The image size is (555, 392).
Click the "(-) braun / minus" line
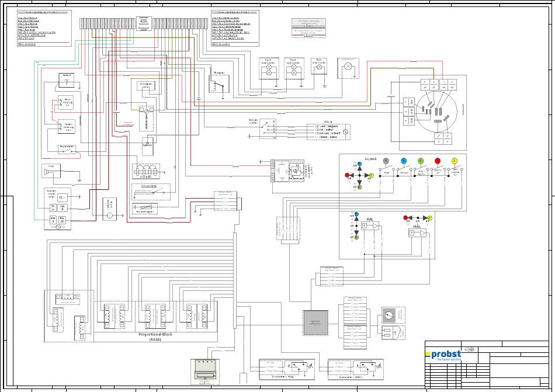(x=327, y=137)
